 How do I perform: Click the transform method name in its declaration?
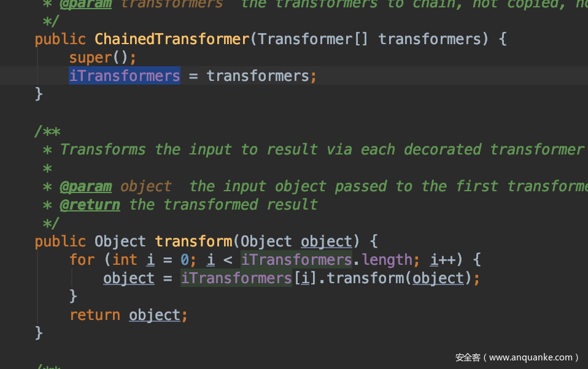[194, 242]
